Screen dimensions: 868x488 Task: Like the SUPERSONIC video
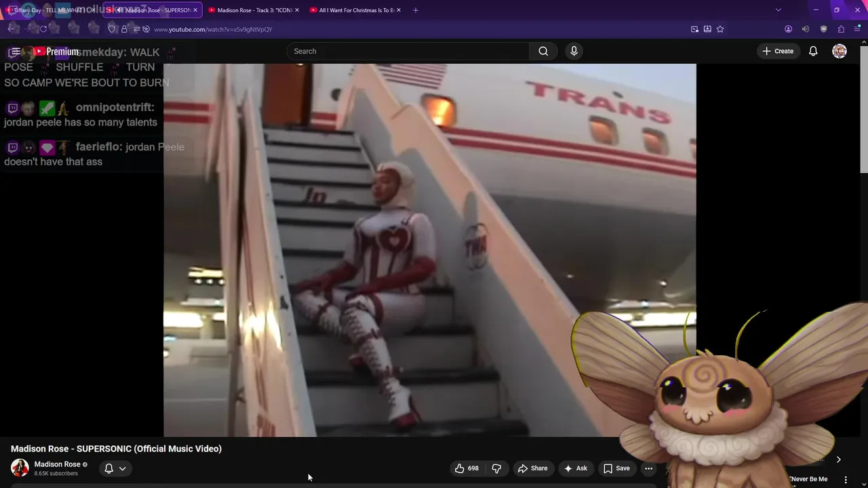tap(467, 468)
